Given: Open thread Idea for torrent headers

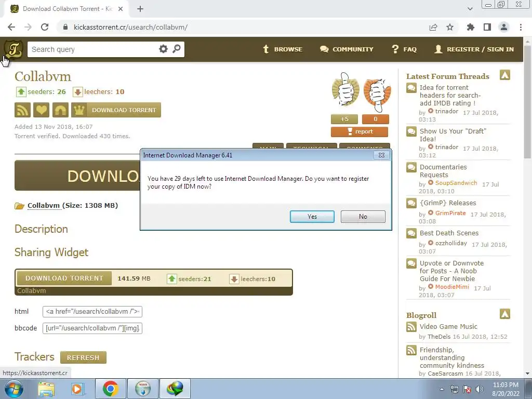Looking at the screenshot, I should [450, 96].
